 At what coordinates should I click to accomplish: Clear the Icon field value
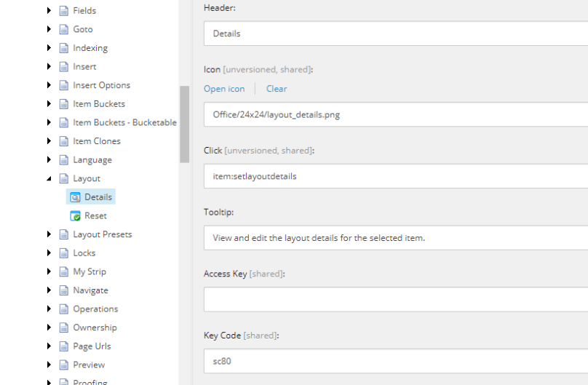pos(277,89)
